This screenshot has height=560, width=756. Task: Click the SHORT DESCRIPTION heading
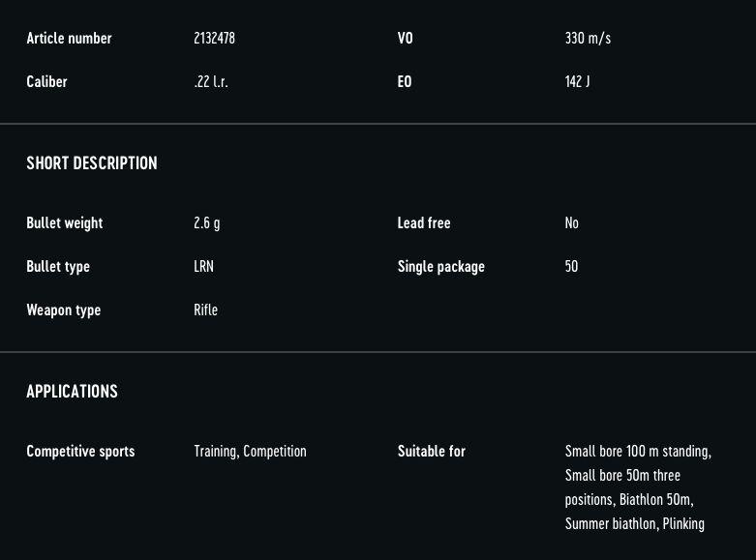pos(92,162)
